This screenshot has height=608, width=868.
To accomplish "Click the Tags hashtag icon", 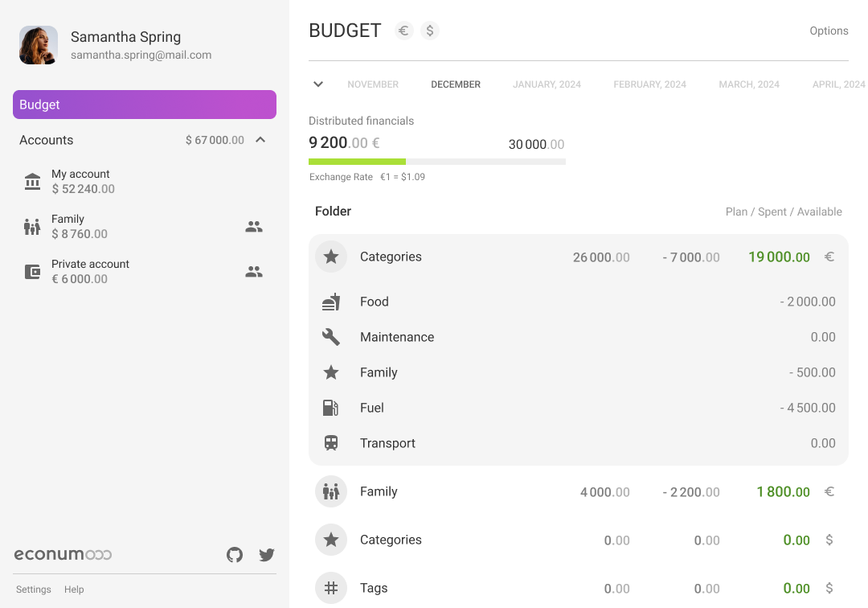I will [330, 588].
